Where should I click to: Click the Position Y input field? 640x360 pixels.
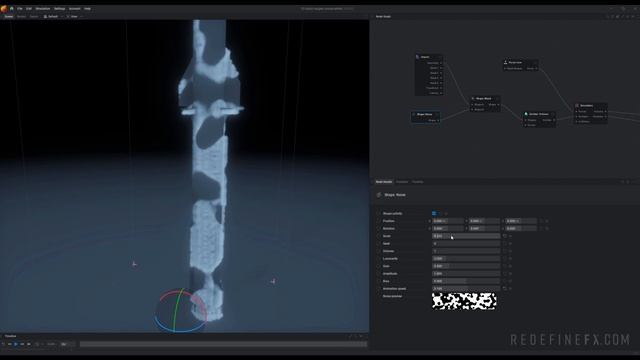[484, 221]
